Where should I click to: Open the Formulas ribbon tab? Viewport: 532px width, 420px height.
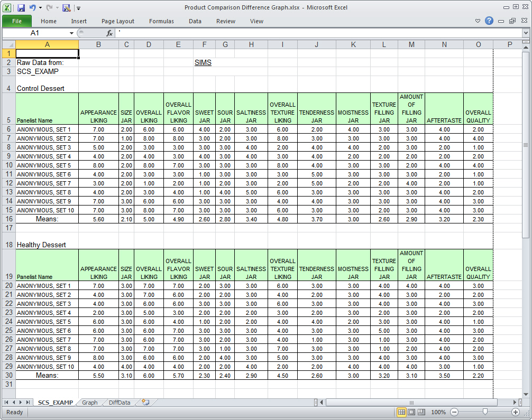(x=161, y=21)
